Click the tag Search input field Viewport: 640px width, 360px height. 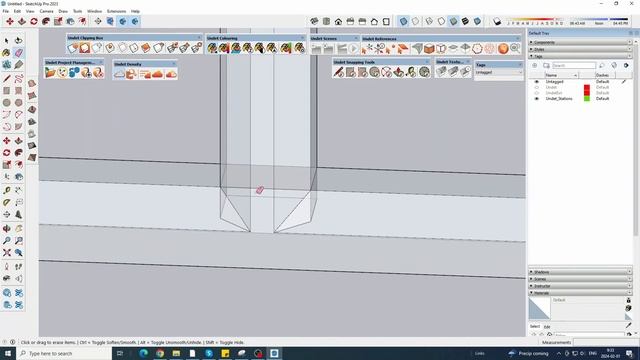pyautogui.click(x=573, y=65)
